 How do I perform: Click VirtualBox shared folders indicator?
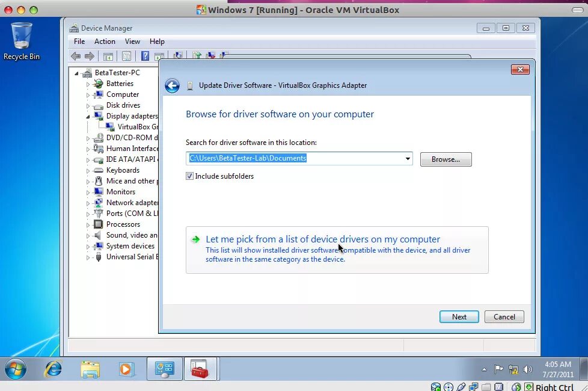tap(486, 387)
